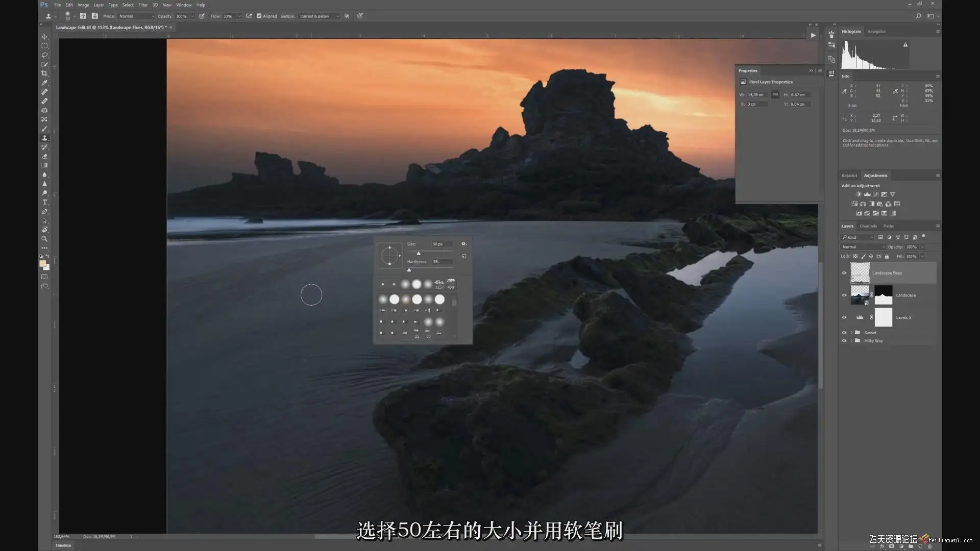Select the Lasso tool
The height and width of the screenshot is (551, 980).
44,55
